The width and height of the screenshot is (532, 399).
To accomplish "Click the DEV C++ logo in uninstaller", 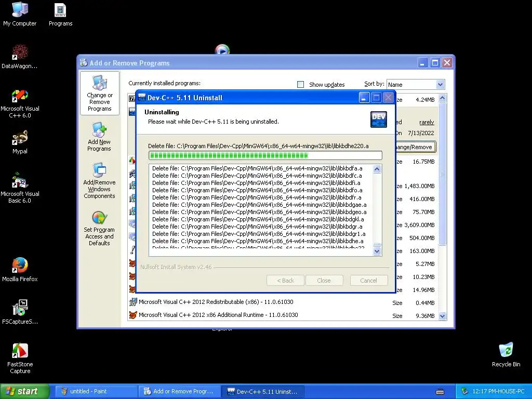I will [x=379, y=119].
